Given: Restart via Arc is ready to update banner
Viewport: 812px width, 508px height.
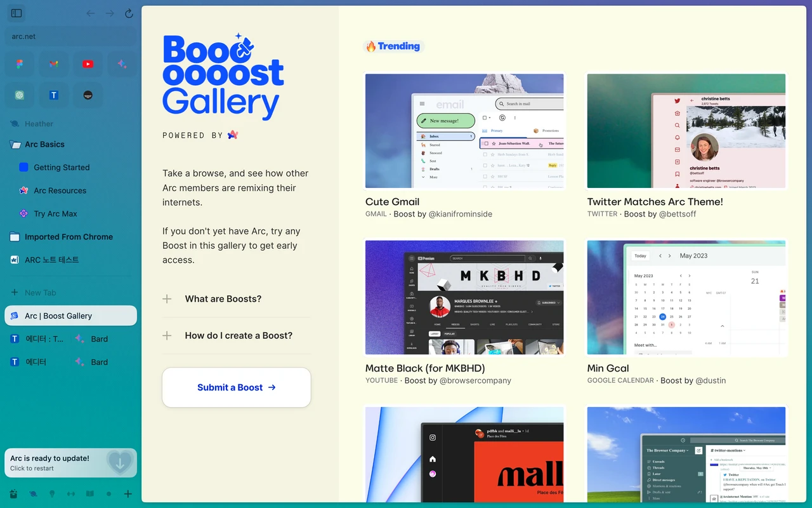Looking at the screenshot, I should [x=71, y=463].
